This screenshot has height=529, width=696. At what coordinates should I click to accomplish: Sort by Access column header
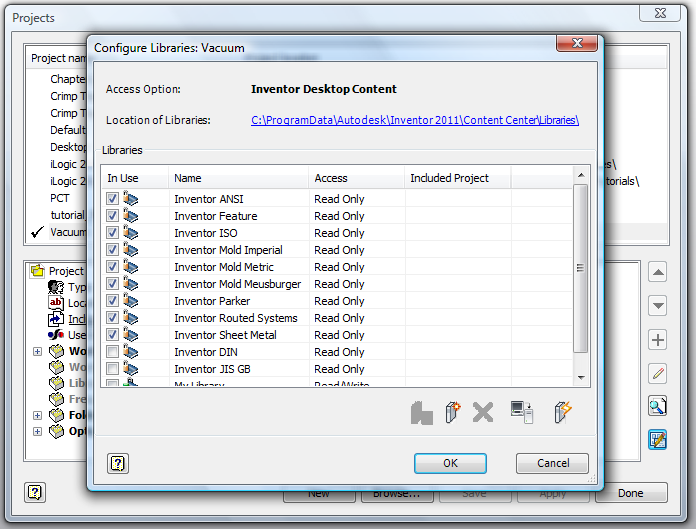(x=356, y=178)
